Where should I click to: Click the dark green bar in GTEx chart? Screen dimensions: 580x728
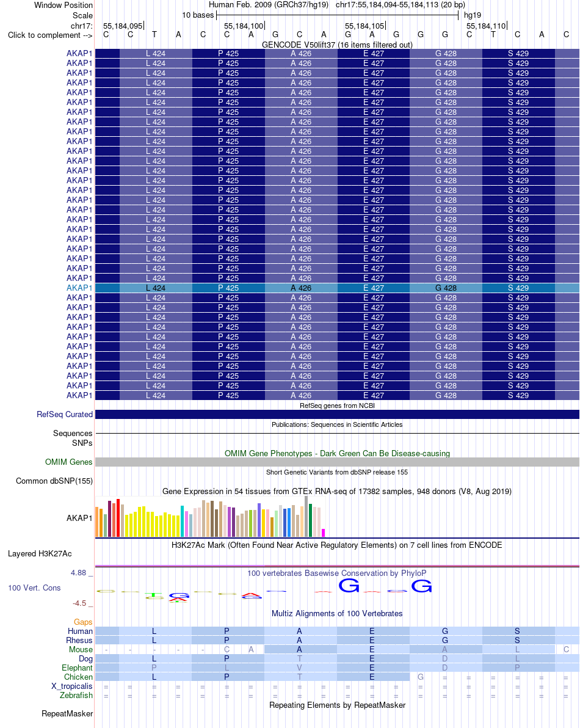[310, 520]
